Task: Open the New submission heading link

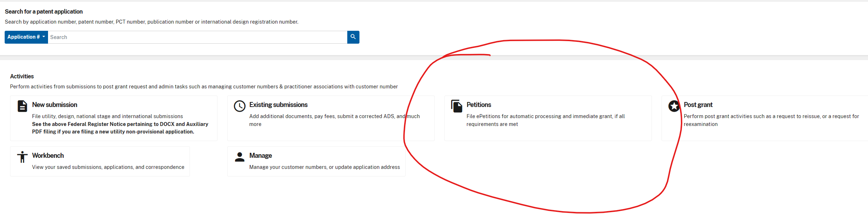Action: pyautogui.click(x=54, y=105)
